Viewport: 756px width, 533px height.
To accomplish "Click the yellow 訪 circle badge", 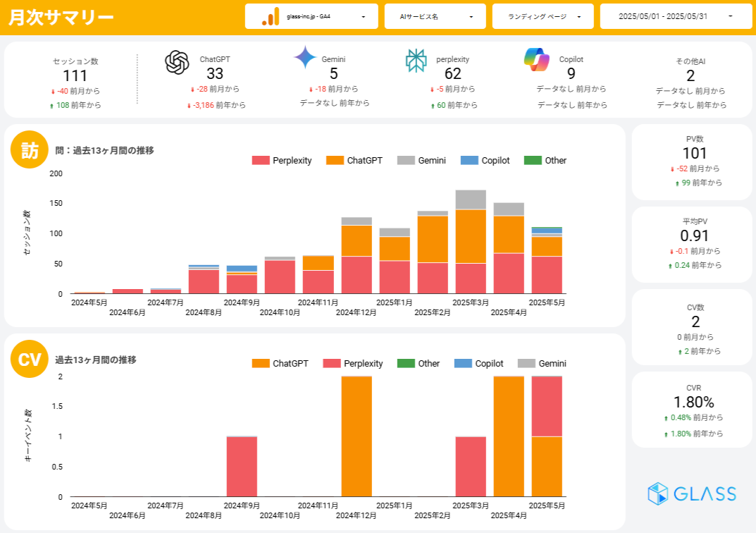I will (x=30, y=151).
